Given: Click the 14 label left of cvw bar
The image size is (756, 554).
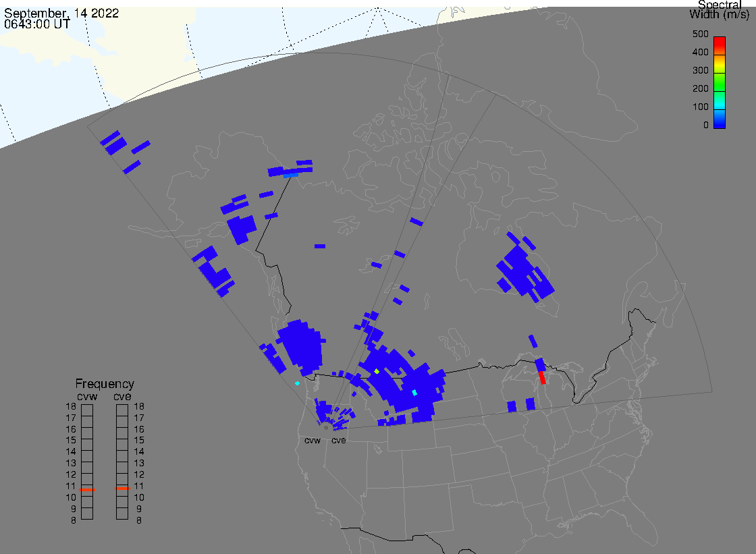Looking at the screenshot, I should [71, 452].
